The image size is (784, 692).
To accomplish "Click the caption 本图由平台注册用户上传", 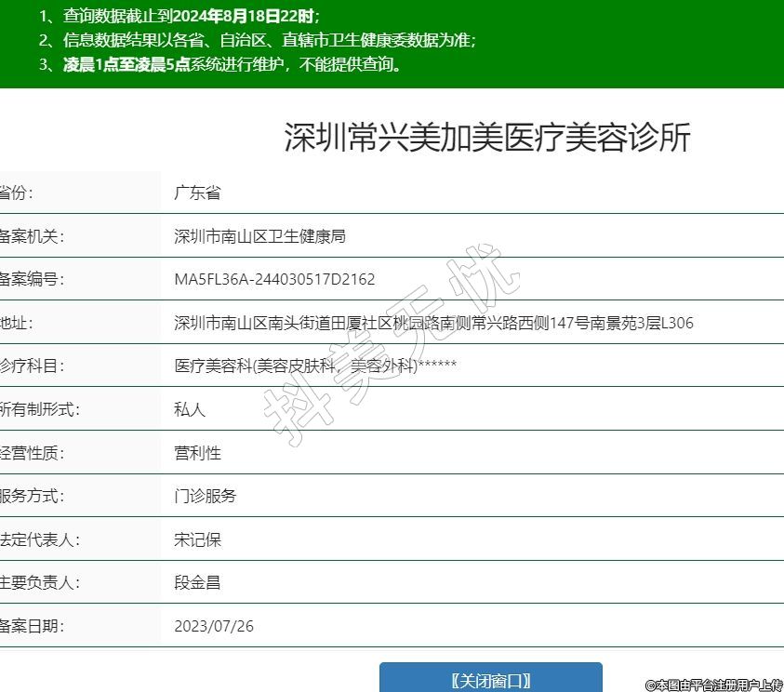I will tap(713, 685).
